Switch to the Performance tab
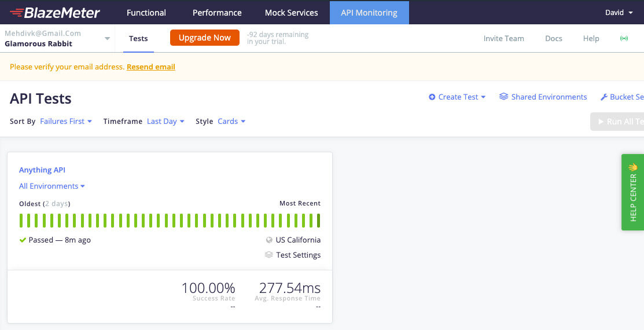Screen dimensions: 644x330 click(x=217, y=13)
